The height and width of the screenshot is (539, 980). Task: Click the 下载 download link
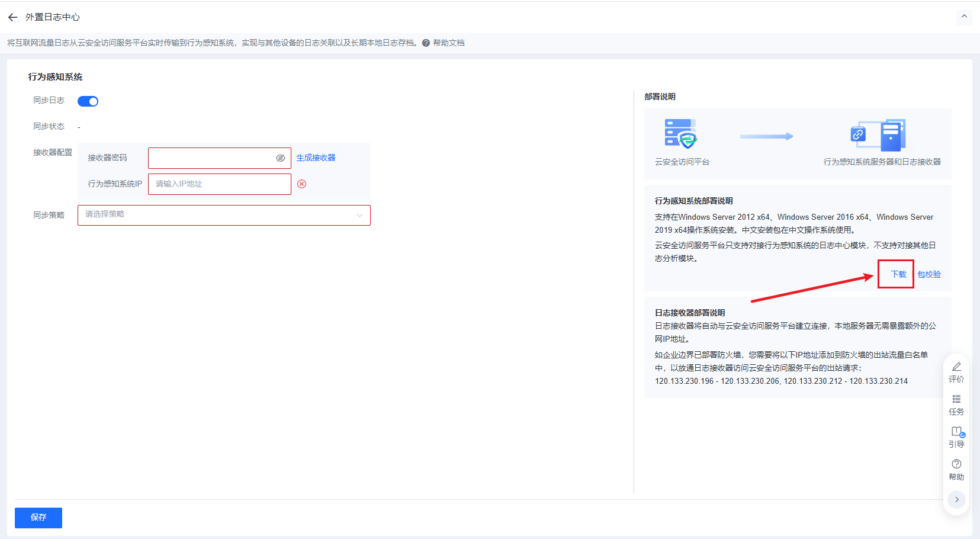coord(898,274)
